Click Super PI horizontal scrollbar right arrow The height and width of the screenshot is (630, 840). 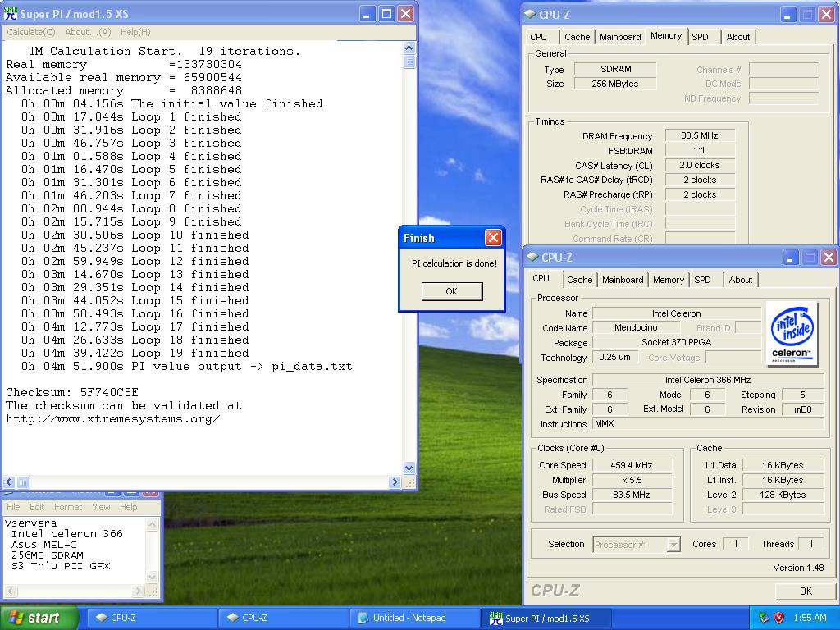pos(395,482)
